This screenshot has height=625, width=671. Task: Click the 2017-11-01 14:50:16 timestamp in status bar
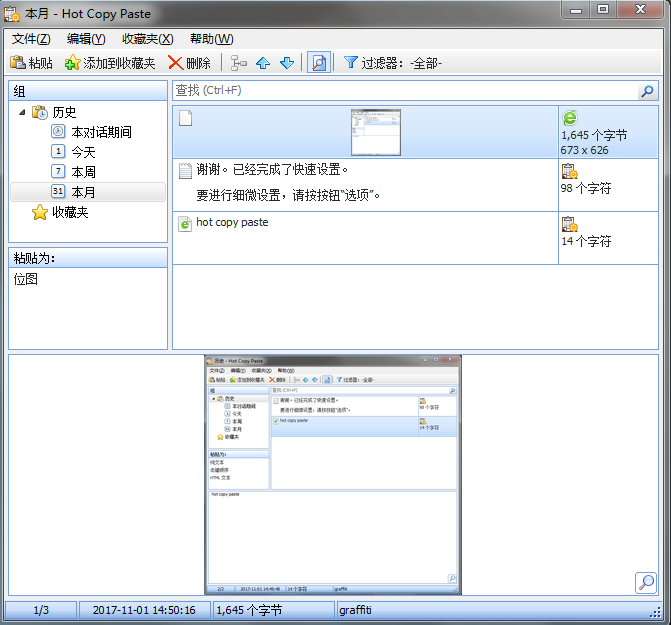(x=144, y=610)
